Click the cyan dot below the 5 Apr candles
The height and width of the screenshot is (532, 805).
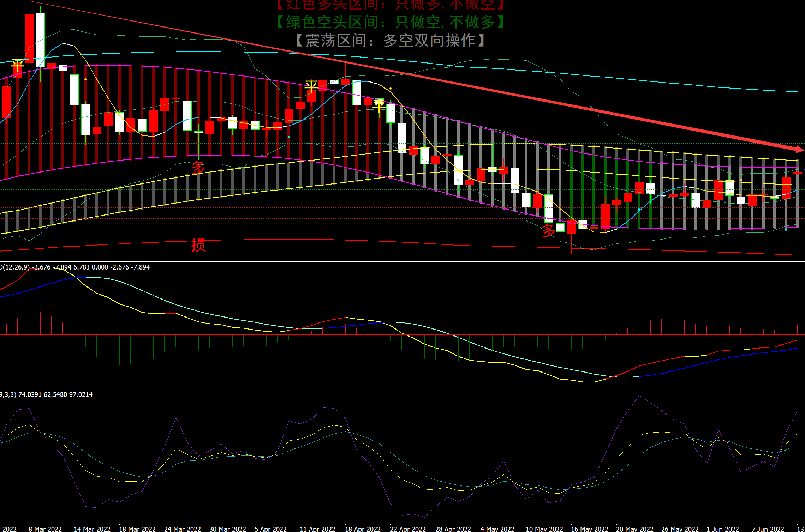coord(289,137)
